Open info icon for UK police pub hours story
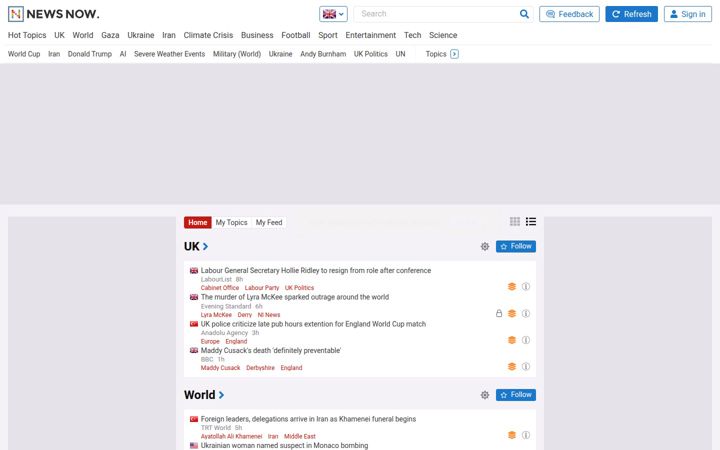Viewport: 720px width, 450px height. 526,340
